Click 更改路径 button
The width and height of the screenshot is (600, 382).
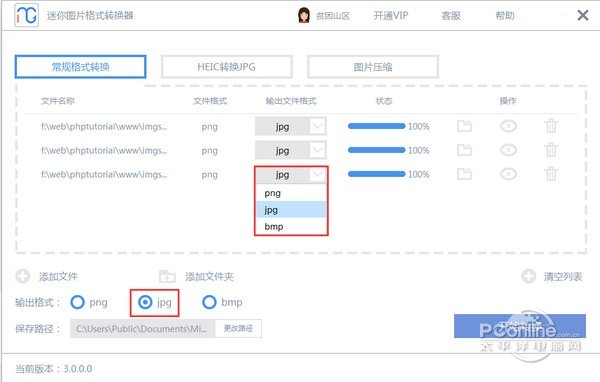tap(238, 328)
